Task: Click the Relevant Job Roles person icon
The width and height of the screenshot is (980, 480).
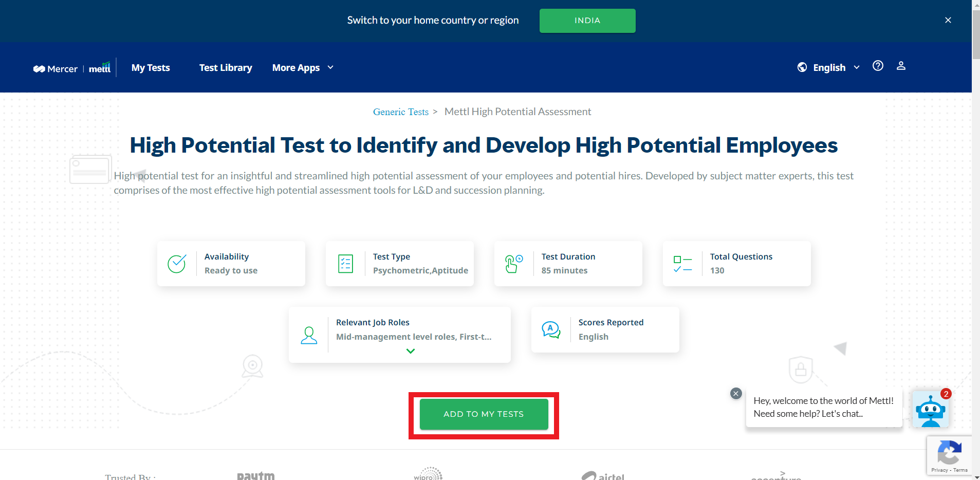Action: (309, 335)
